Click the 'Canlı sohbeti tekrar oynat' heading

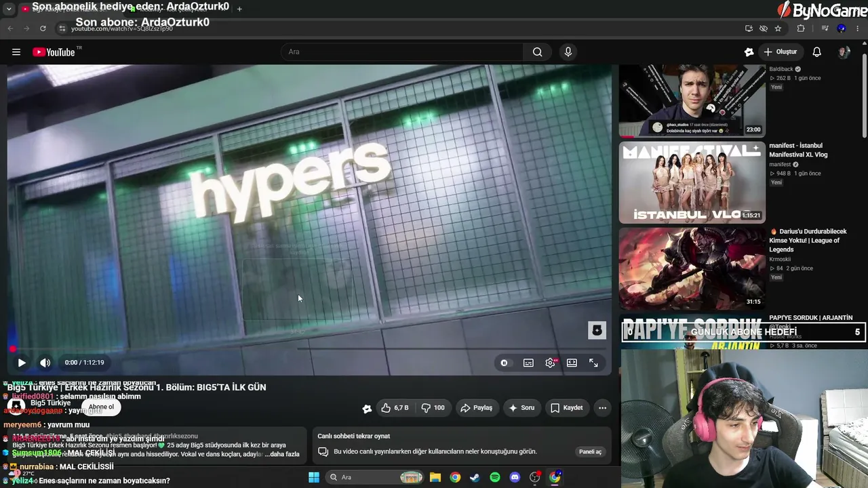354,436
